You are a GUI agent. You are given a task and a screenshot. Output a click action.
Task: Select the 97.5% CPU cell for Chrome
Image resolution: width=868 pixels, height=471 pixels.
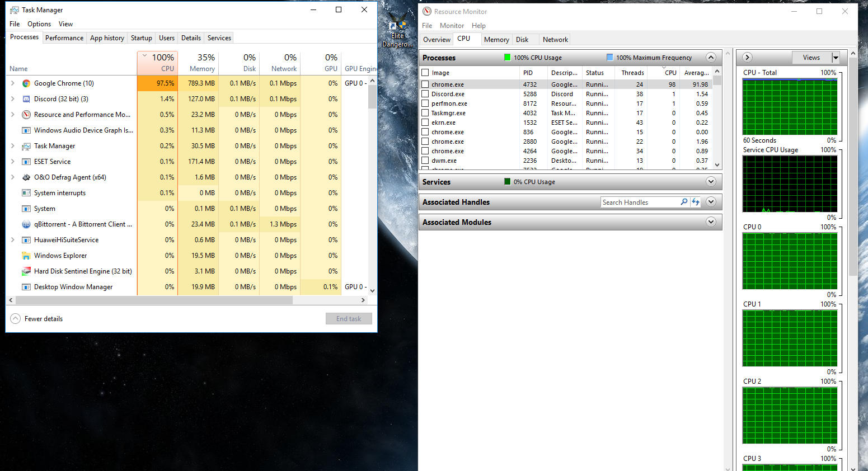tap(157, 83)
